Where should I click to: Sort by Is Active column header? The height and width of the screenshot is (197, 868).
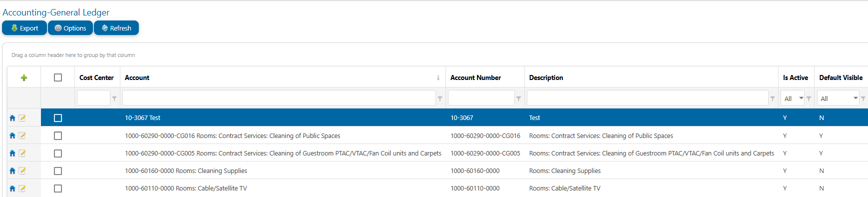pyautogui.click(x=796, y=77)
